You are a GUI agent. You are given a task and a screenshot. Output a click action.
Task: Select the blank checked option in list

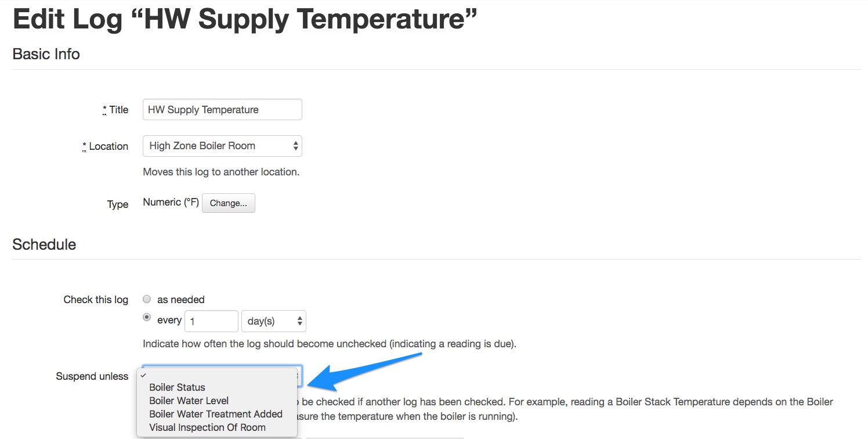[x=216, y=375]
